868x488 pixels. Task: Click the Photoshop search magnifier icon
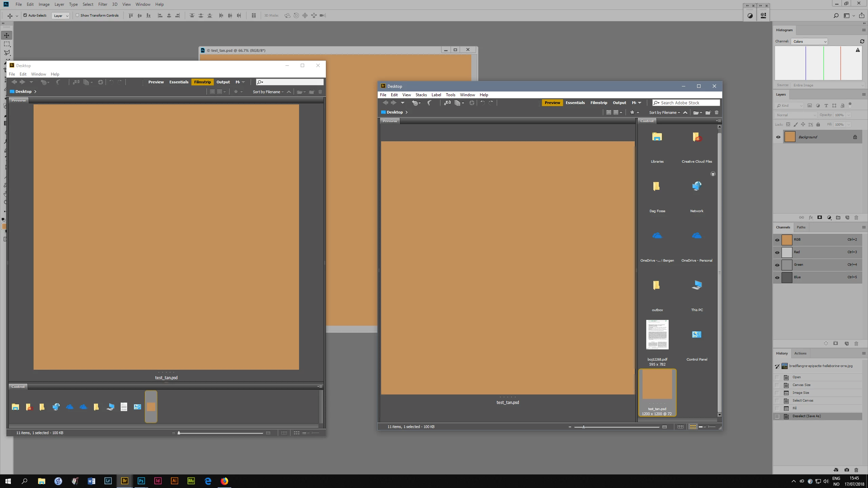836,16
